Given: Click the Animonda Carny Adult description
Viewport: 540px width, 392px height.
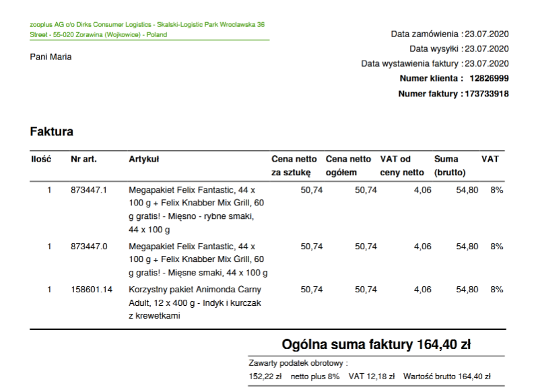Looking at the screenshot, I should (x=195, y=303).
